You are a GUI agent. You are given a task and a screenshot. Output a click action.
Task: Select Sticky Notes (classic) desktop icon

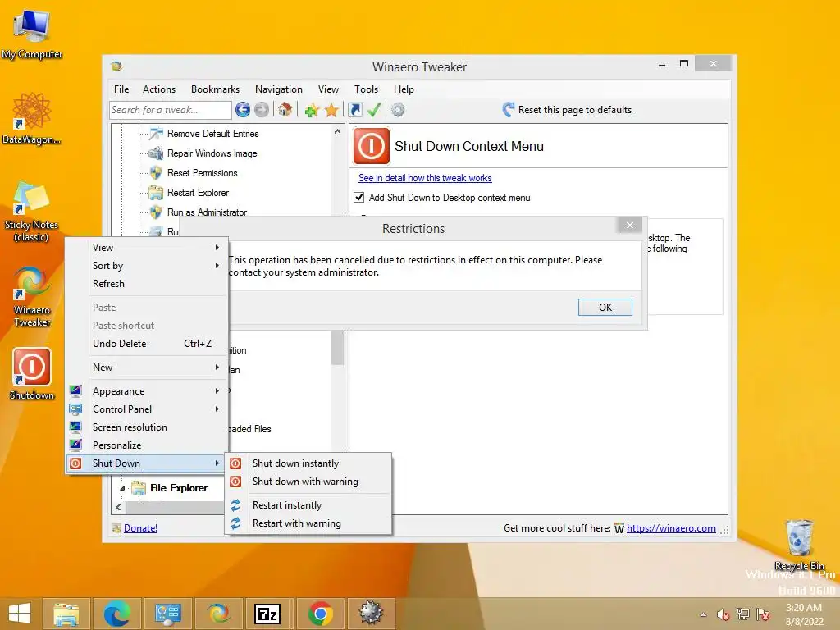pyautogui.click(x=32, y=212)
